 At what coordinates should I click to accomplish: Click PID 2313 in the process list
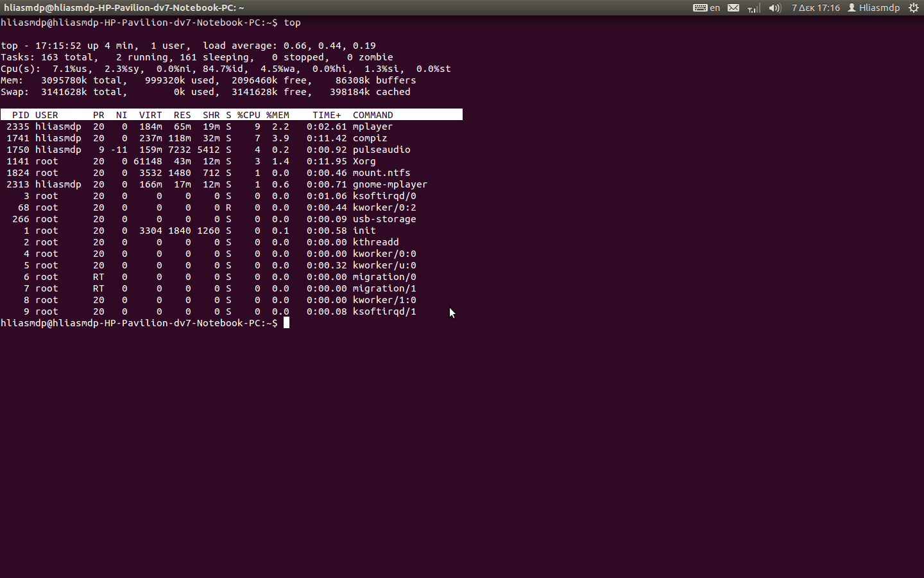[18, 184]
